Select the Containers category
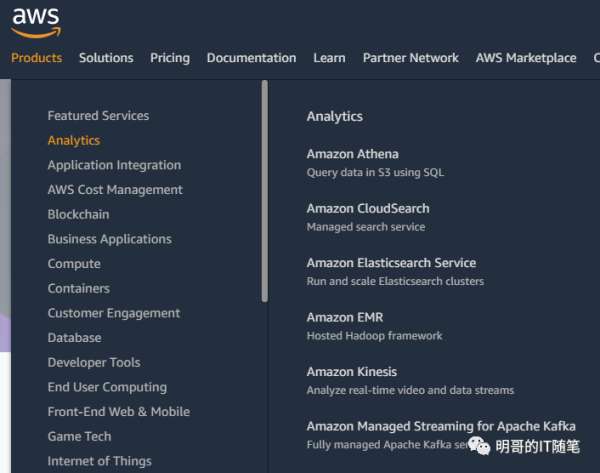Viewport: 600px width, 473px height. (x=78, y=288)
